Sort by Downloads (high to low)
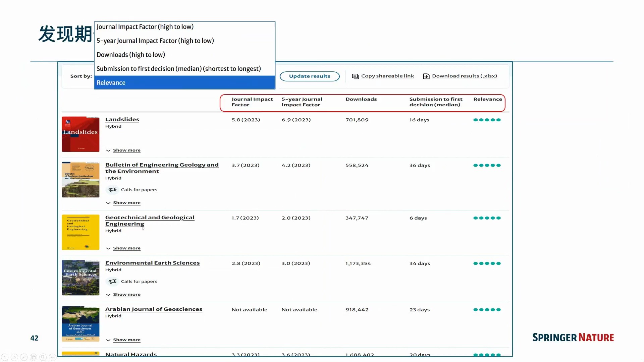 (x=184, y=55)
